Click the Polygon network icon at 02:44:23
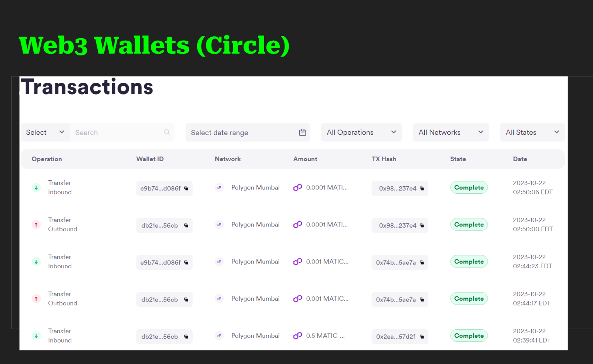 [x=219, y=262]
